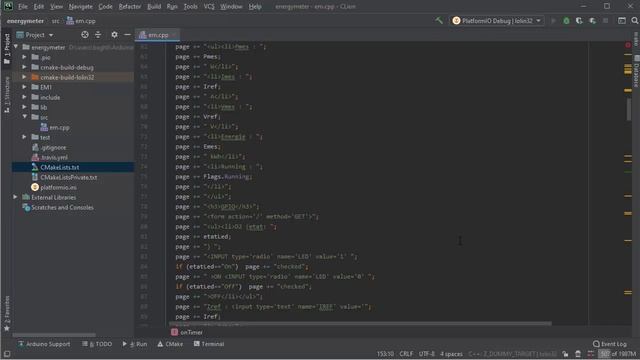Click energymeter in navigation breadcrumb
640x360 pixels.
[x=25, y=21]
